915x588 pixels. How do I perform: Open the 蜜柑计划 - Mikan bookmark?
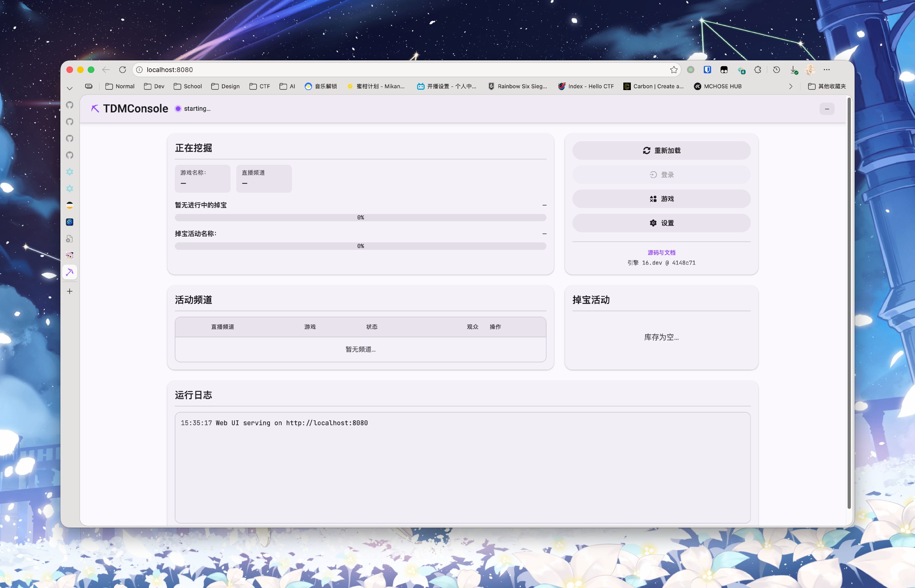(x=376, y=86)
